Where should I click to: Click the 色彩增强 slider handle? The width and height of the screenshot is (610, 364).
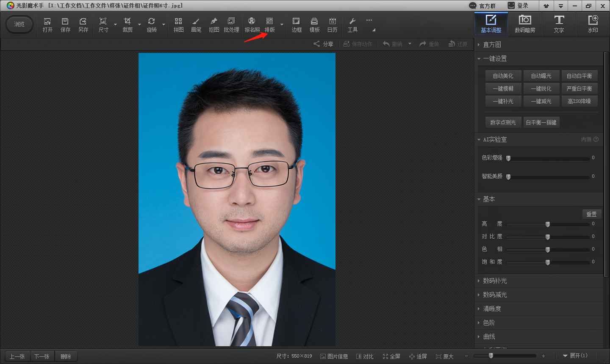(x=508, y=158)
